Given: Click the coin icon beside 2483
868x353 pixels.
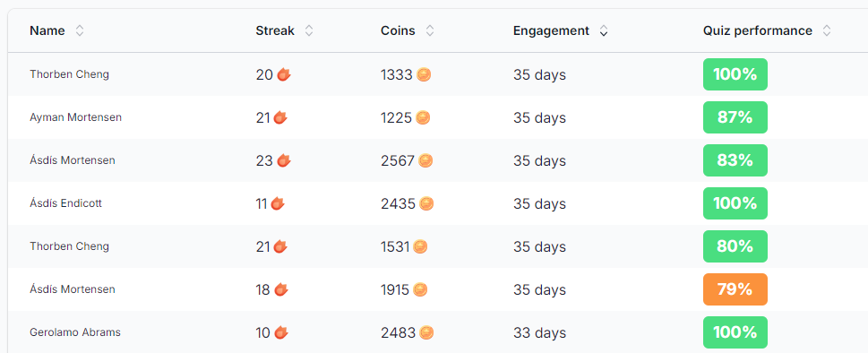Looking at the screenshot, I should [x=426, y=332].
